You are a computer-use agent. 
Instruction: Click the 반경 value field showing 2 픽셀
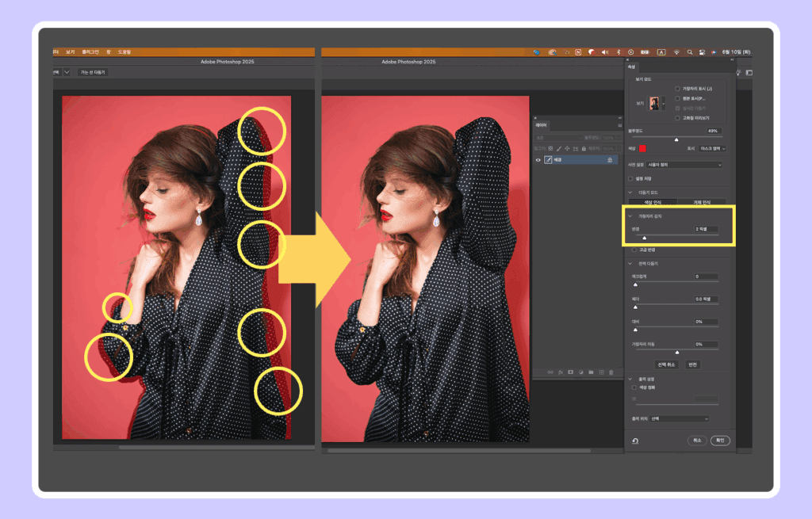(x=706, y=229)
